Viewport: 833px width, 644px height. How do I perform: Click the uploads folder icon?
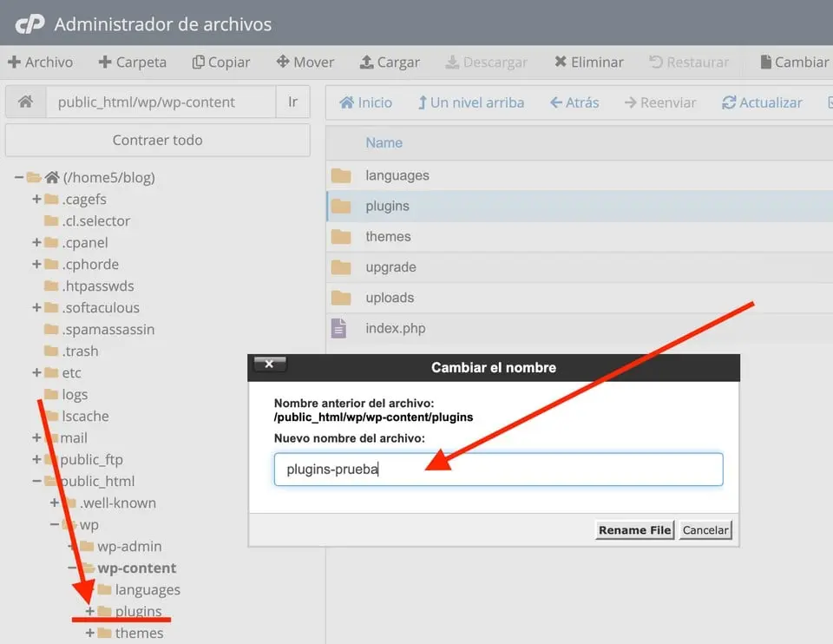[x=340, y=298]
